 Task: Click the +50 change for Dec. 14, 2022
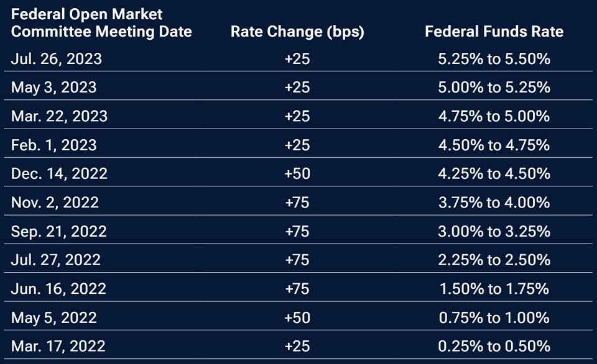coord(297,173)
